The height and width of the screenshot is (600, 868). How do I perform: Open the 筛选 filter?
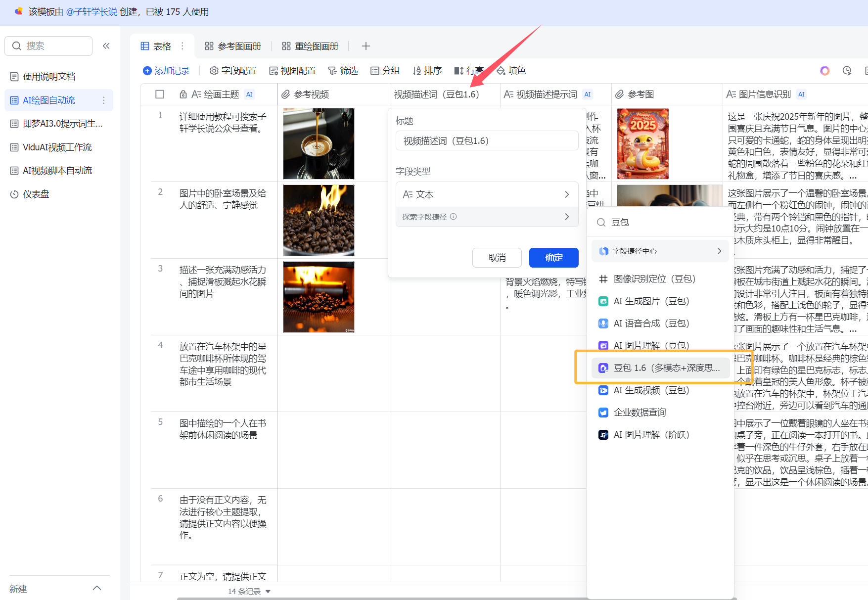tap(343, 71)
